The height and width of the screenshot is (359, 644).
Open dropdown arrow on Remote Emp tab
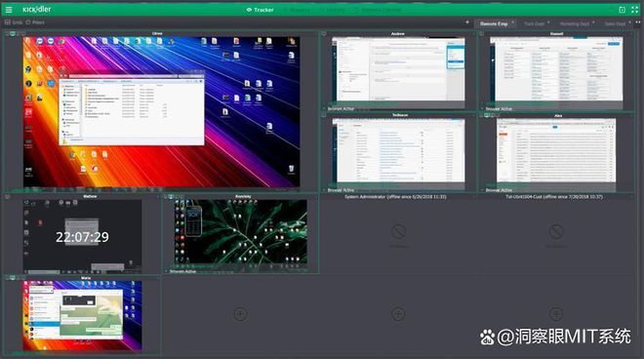click(x=513, y=22)
